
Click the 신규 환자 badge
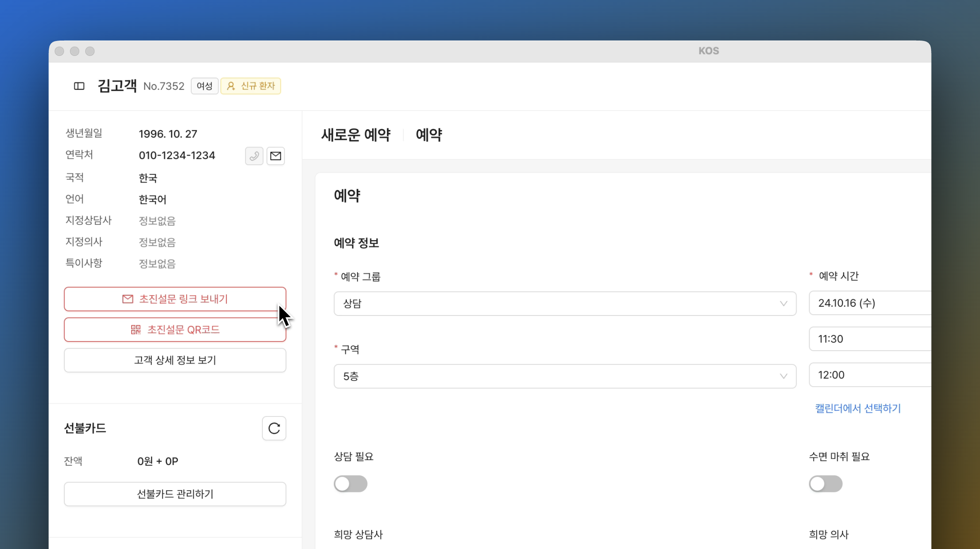[251, 86]
